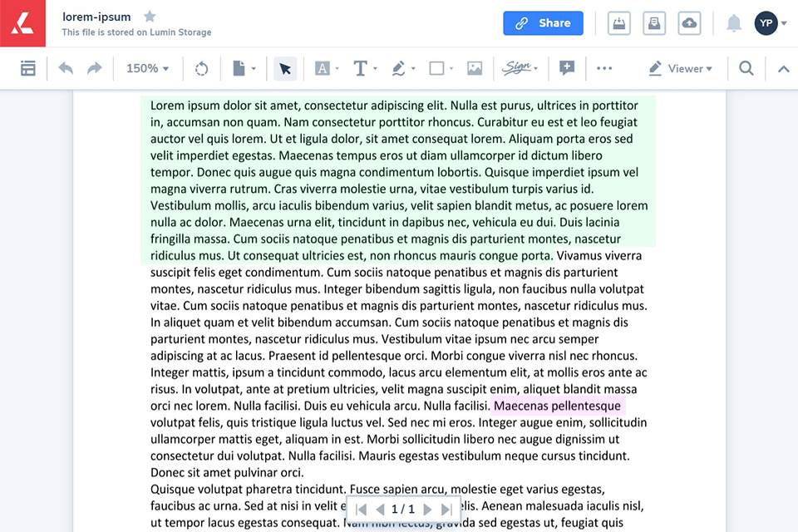Open the notifications bell
Image resolution: width=798 pixels, height=532 pixels.
pyautogui.click(x=734, y=23)
